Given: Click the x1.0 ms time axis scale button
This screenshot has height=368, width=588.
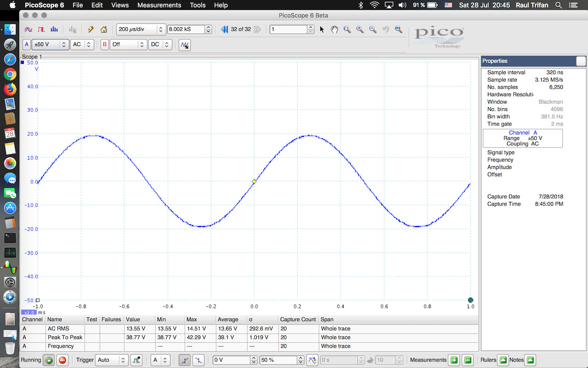Looking at the screenshot, I should tap(29, 312).
